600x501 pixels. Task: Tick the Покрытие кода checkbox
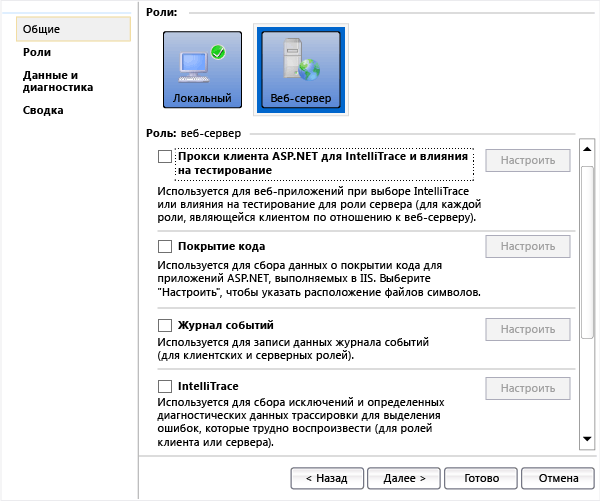(x=165, y=246)
